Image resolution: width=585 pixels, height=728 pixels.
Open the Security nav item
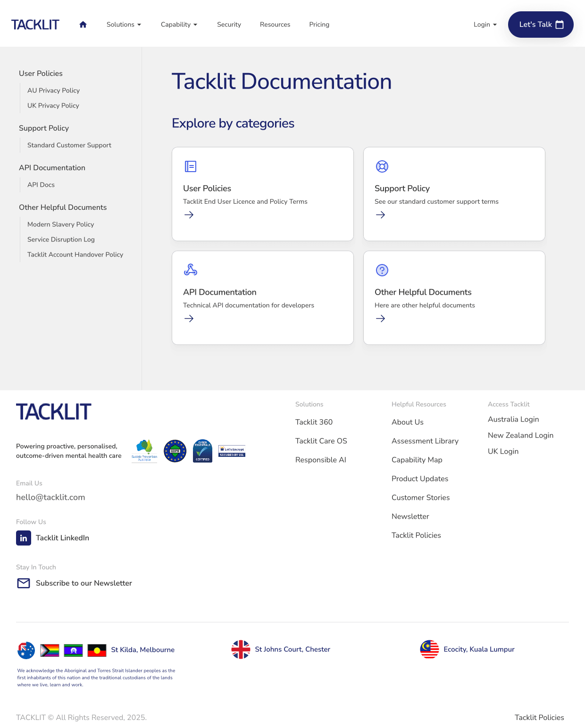point(229,25)
